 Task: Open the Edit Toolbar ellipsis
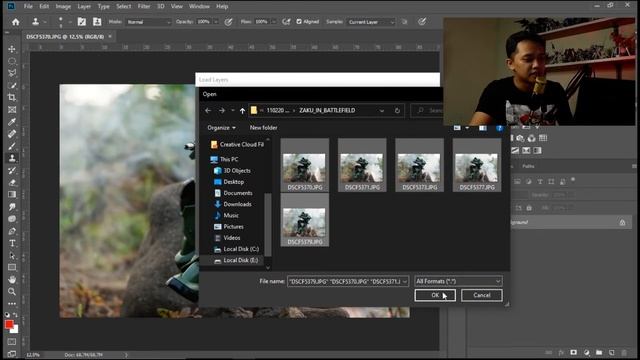point(12,304)
